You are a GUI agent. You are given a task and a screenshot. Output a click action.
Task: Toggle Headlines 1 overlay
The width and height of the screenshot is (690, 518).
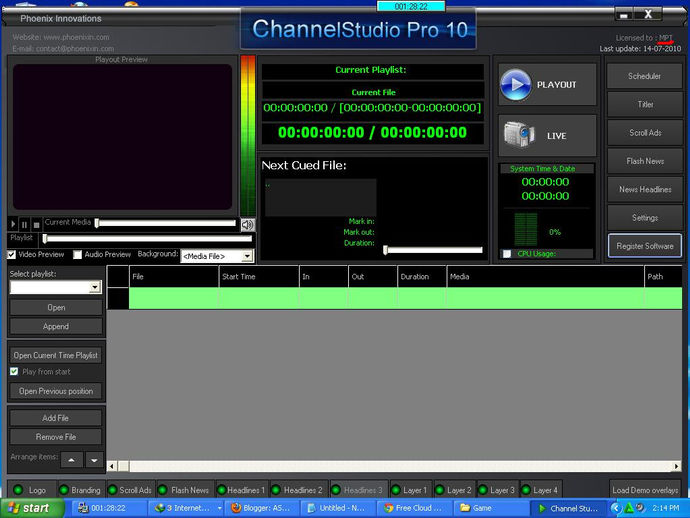[x=221, y=490]
